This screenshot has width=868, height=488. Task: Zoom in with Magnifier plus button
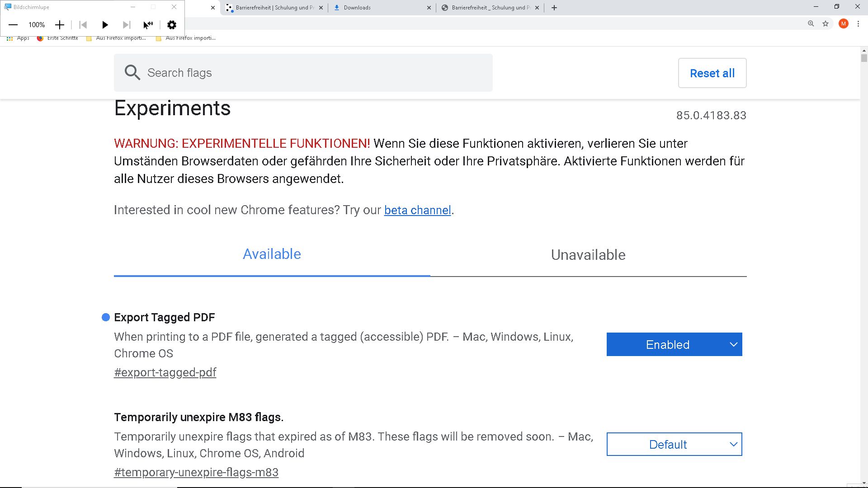pos(60,25)
